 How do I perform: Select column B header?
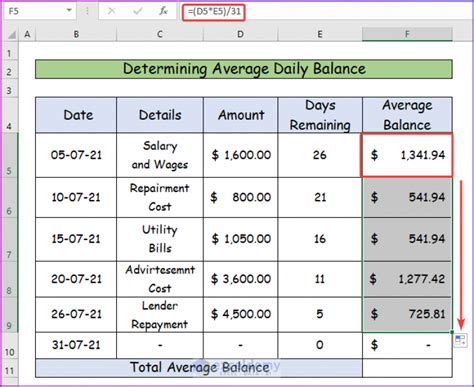(x=76, y=34)
